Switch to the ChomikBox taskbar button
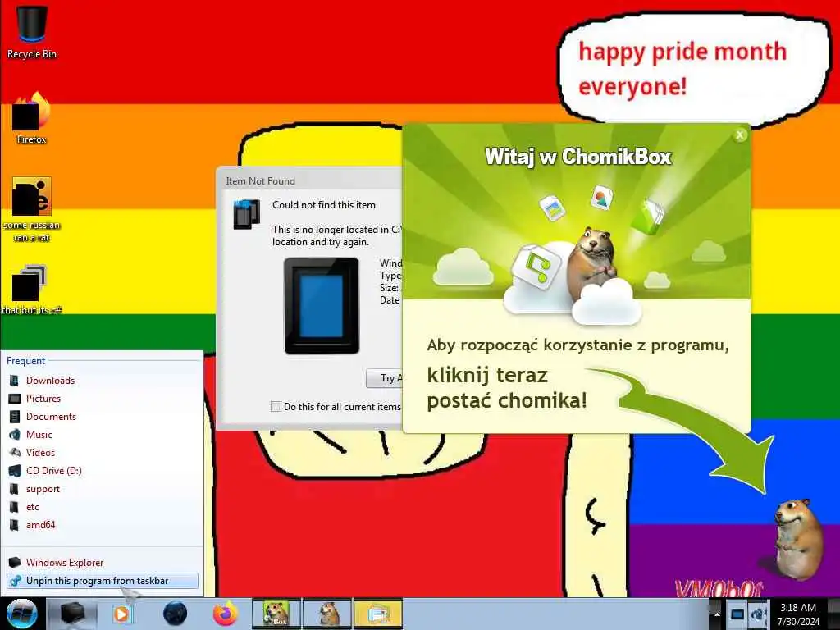Screen dimensions: 840x630 pos(276,614)
